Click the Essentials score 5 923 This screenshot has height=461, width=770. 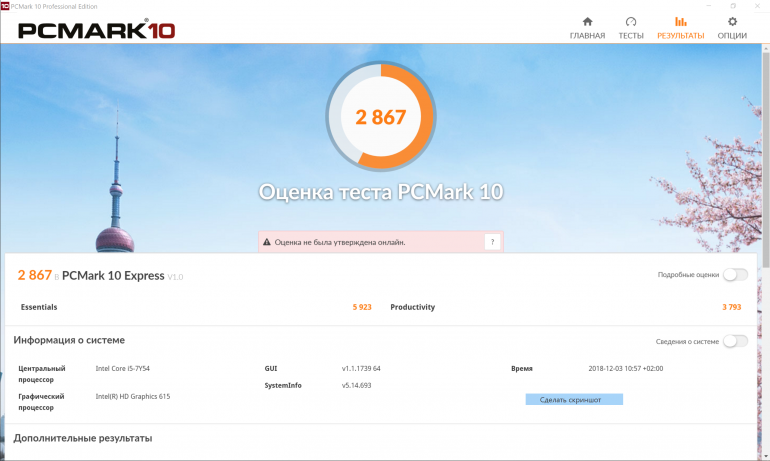tap(361, 307)
